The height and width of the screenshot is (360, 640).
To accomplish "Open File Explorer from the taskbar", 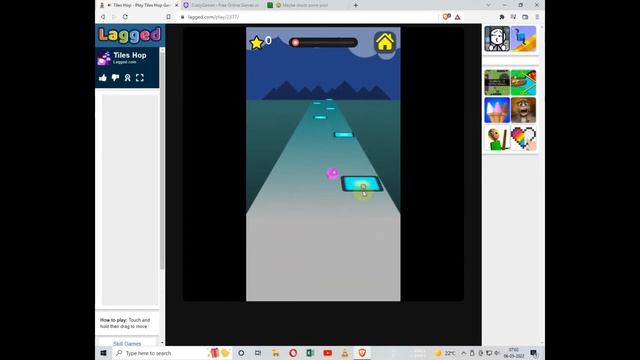I will click(276, 353).
